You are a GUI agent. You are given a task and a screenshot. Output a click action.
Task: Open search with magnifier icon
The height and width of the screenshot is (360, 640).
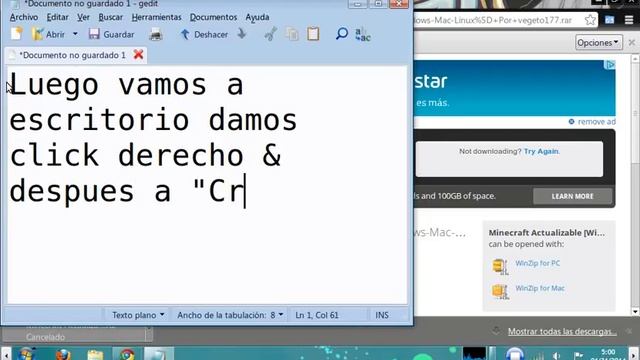[x=342, y=34]
